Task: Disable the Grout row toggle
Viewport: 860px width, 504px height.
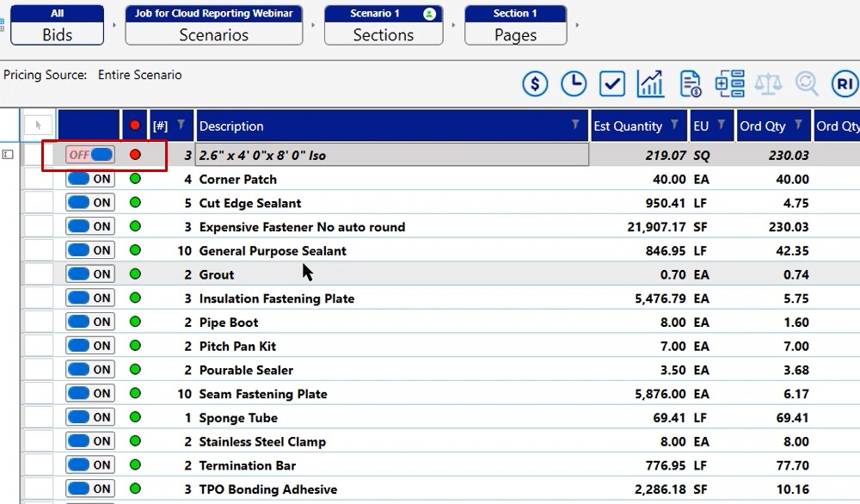Action: coord(90,274)
